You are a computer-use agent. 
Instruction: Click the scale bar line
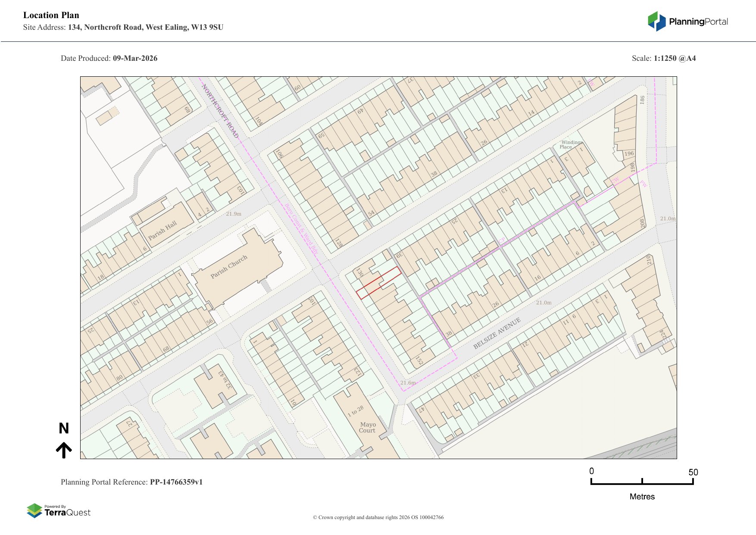pyautogui.click(x=642, y=484)
